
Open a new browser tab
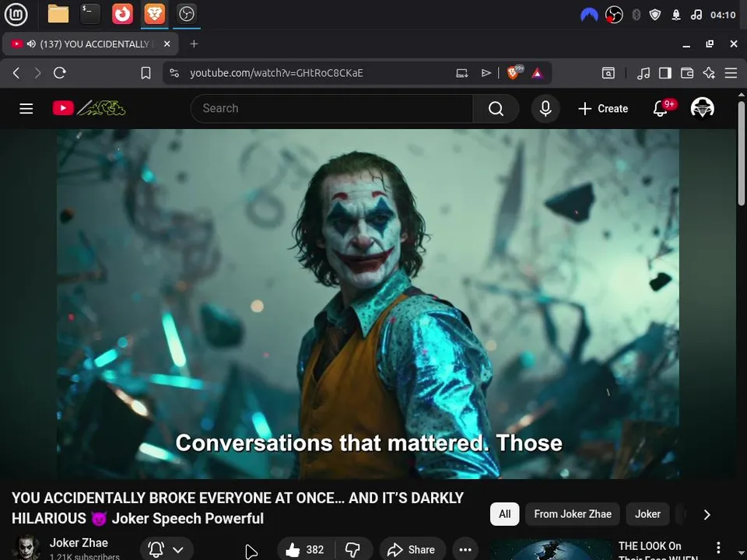pyautogui.click(x=194, y=44)
